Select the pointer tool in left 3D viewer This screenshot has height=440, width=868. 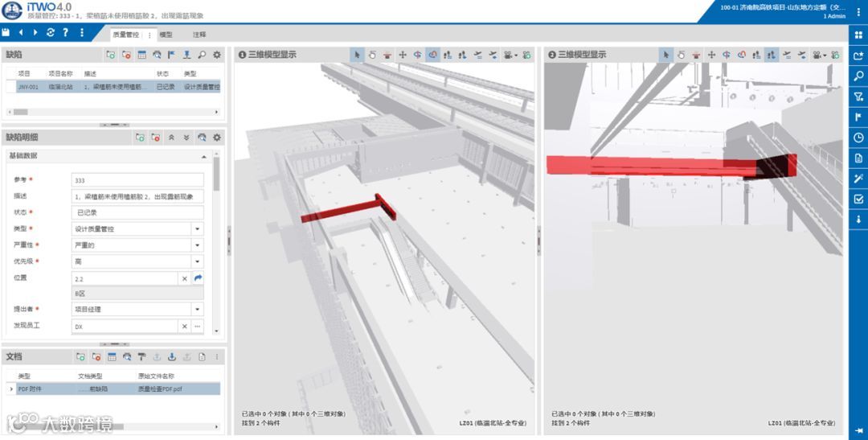coord(357,55)
